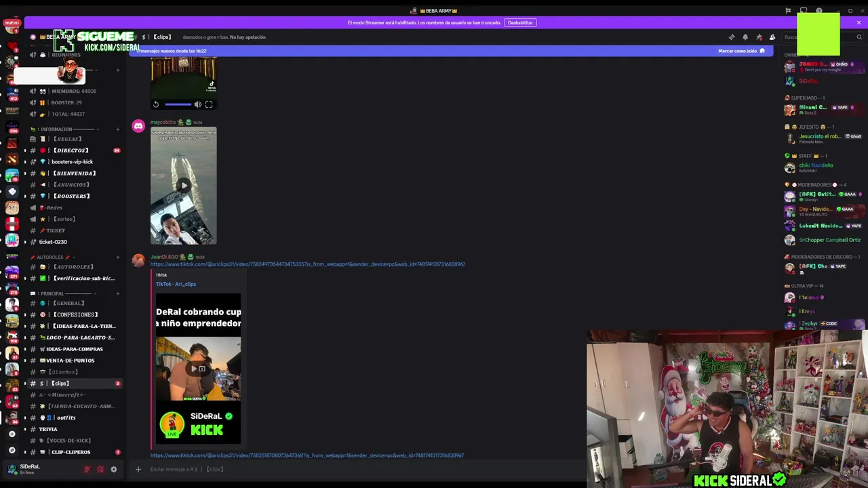Screen dimensions: 868x488
Task: Adjust the top video progress slider
Action: 178,104
